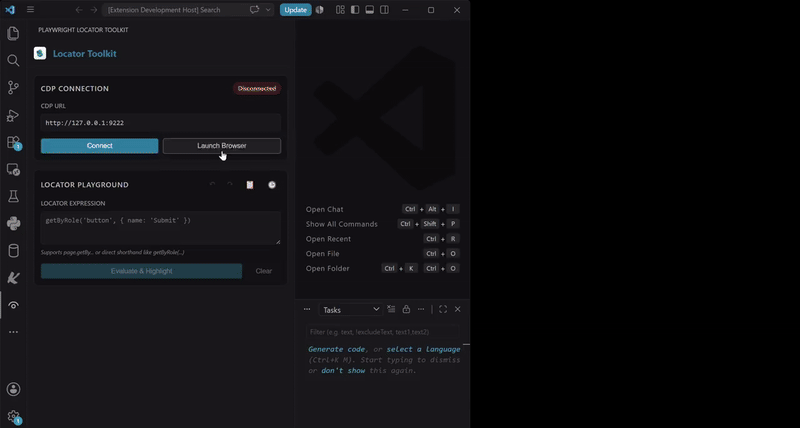Open the Manage gear menu
This screenshot has height=428, width=800.
point(13,417)
